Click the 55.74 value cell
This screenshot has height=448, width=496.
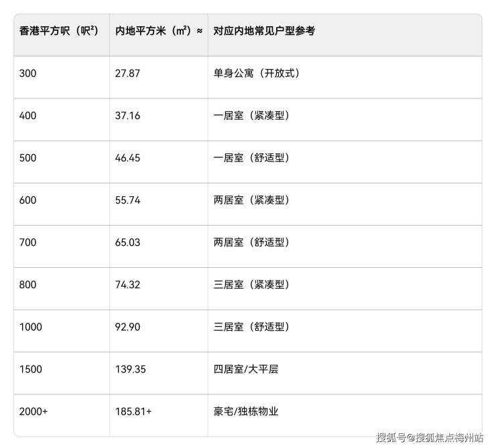[x=127, y=200]
